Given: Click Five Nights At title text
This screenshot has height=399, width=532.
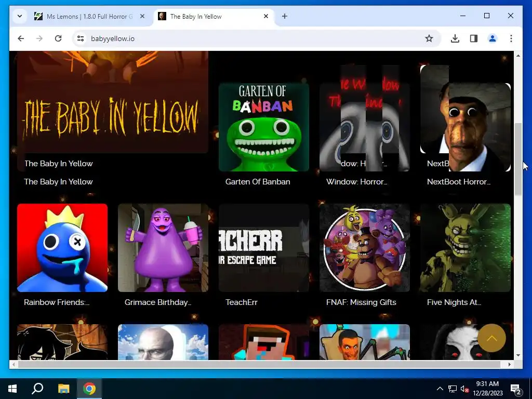Looking at the screenshot, I should tap(454, 302).
